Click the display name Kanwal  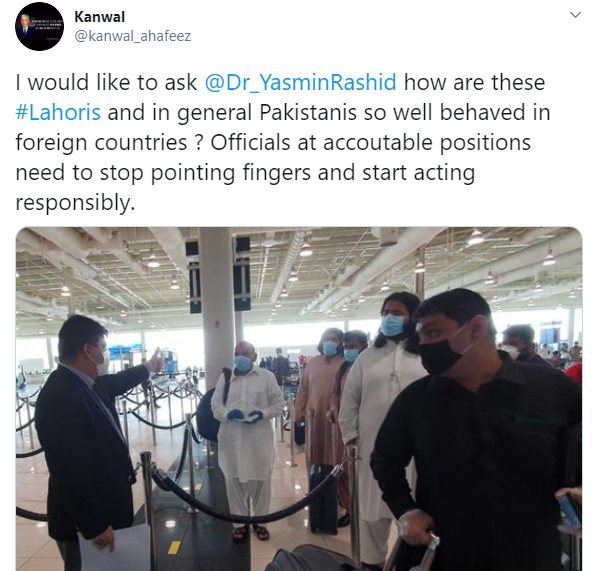click(x=100, y=17)
